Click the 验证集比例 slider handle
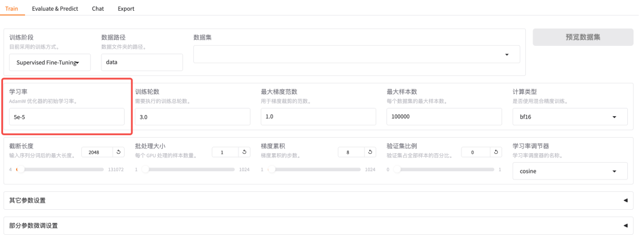 point(397,169)
